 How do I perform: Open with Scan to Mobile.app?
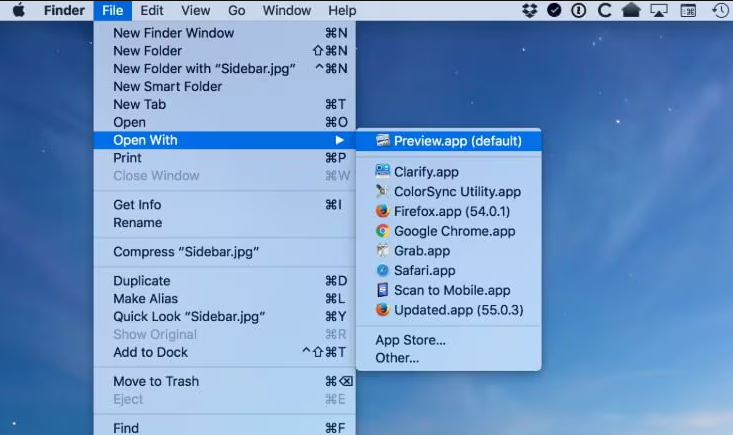[x=449, y=290]
